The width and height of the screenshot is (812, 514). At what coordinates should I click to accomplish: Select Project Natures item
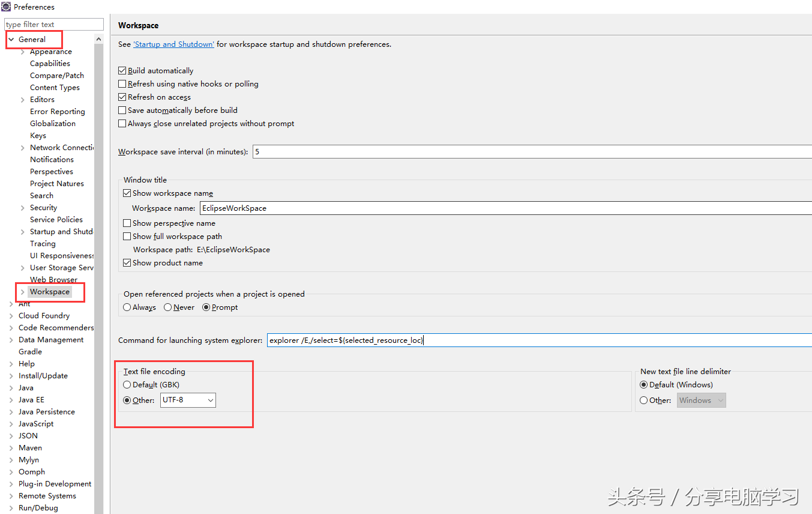tap(57, 184)
